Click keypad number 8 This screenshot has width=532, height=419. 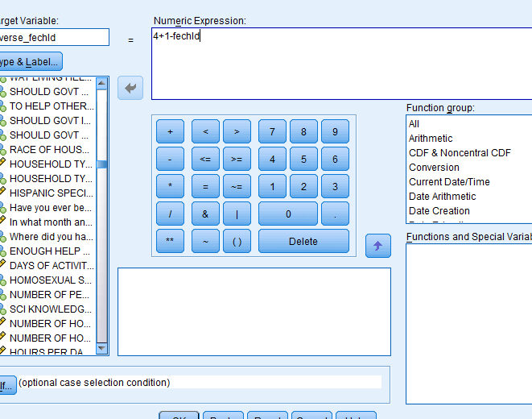(303, 131)
